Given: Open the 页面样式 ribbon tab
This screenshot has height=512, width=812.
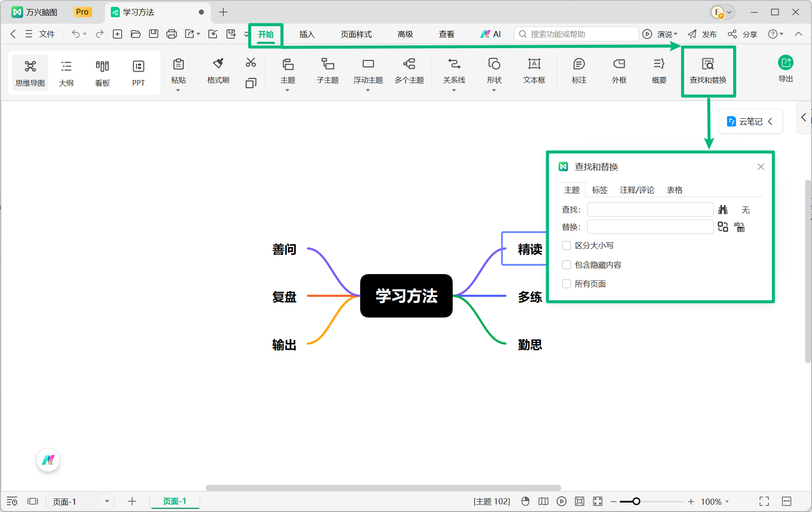Looking at the screenshot, I should pyautogui.click(x=356, y=34).
